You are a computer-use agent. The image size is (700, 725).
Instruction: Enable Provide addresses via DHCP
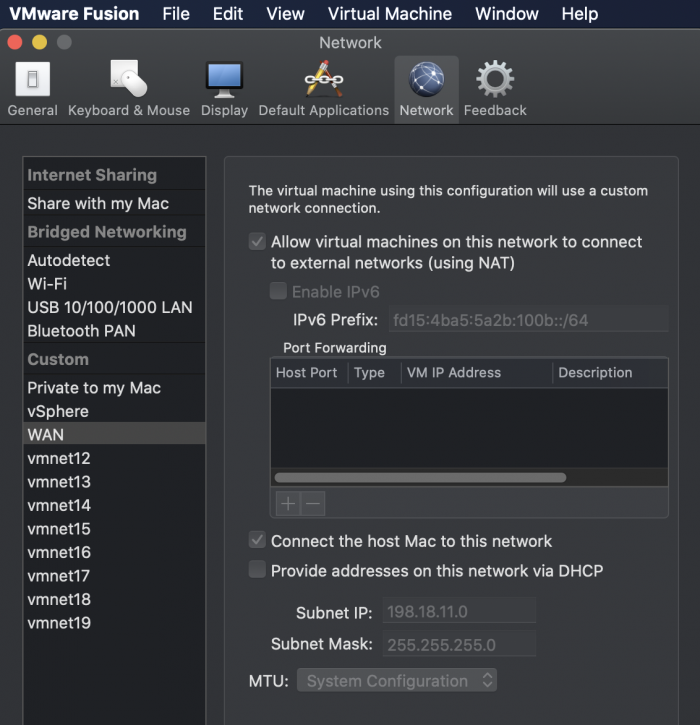(257, 570)
